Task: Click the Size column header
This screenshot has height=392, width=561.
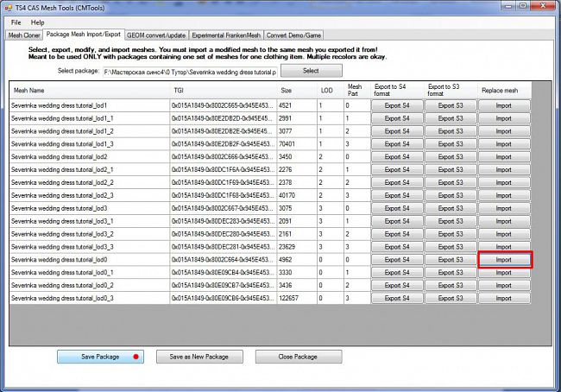Action: (x=297, y=90)
